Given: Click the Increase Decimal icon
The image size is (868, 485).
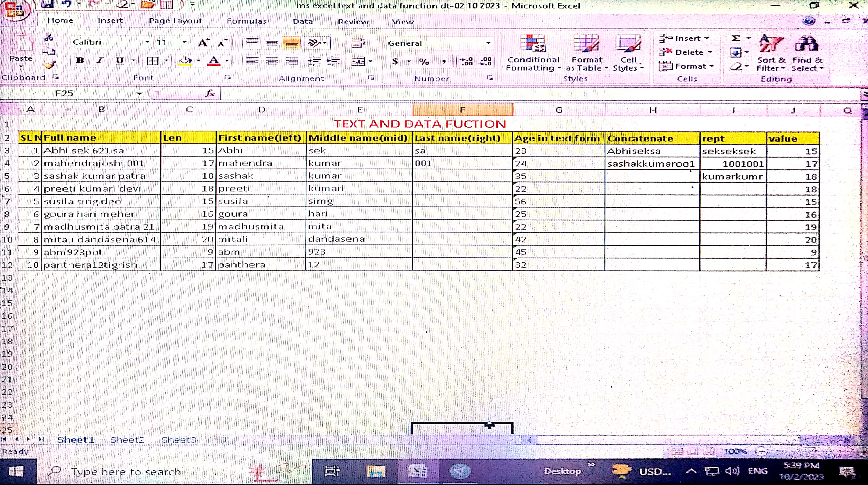Looking at the screenshot, I should [466, 61].
